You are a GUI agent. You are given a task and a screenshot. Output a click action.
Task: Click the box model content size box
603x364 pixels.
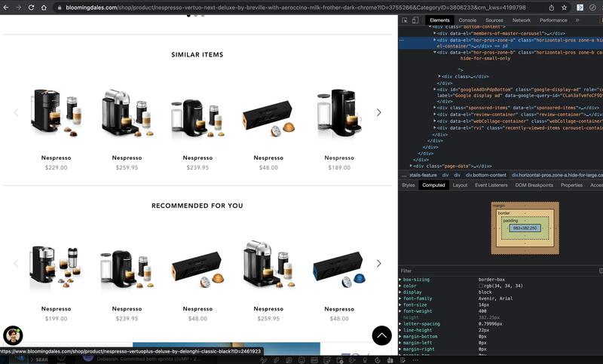(525, 228)
